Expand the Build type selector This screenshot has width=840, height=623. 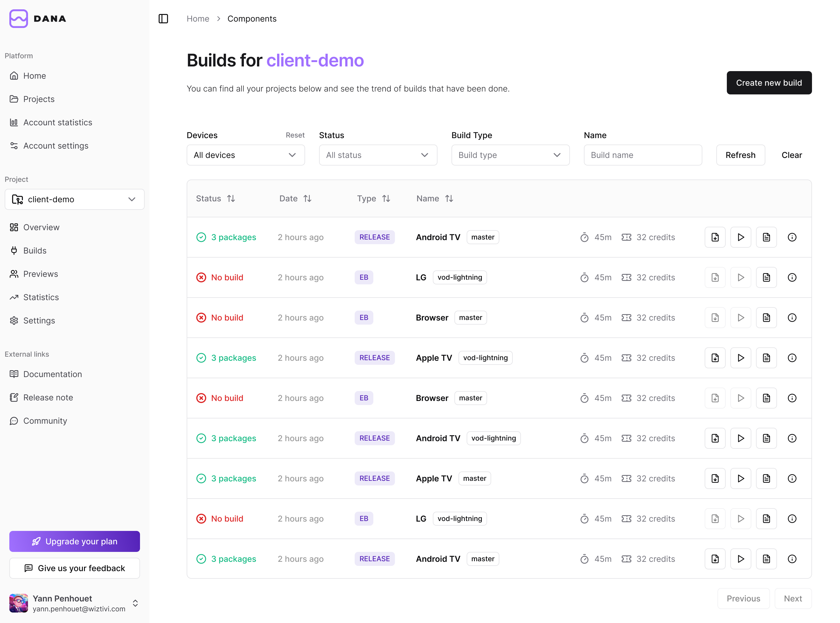510,155
